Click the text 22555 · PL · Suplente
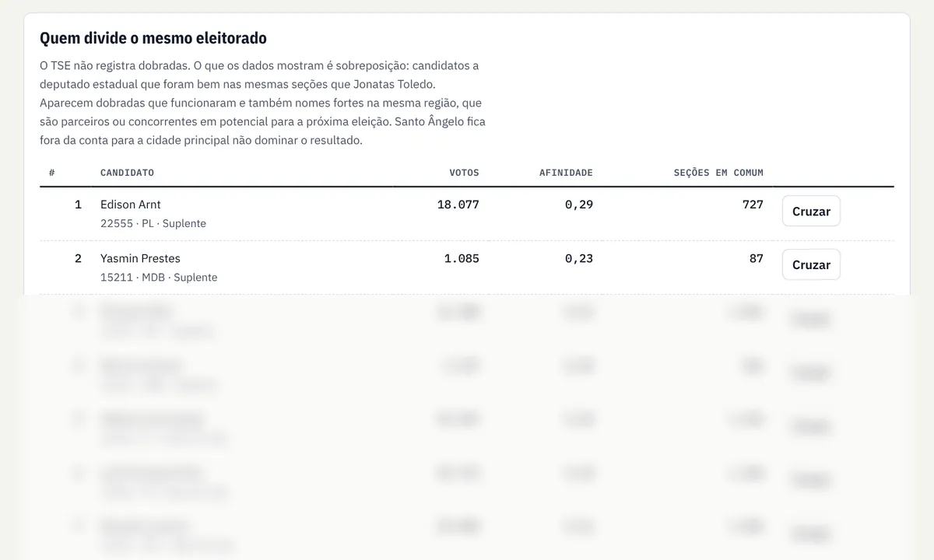Image resolution: width=934 pixels, height=560 pixels. pyautogui.click(x=153, y=223)
